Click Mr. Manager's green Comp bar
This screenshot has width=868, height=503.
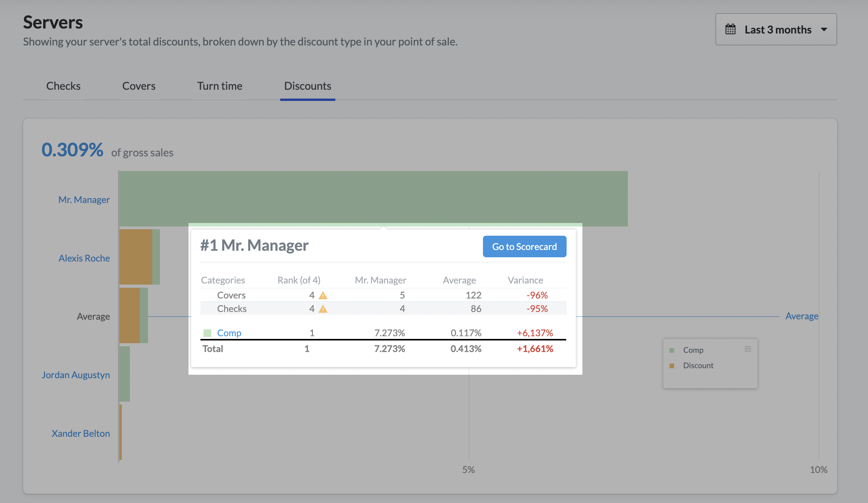pos(373,198)
